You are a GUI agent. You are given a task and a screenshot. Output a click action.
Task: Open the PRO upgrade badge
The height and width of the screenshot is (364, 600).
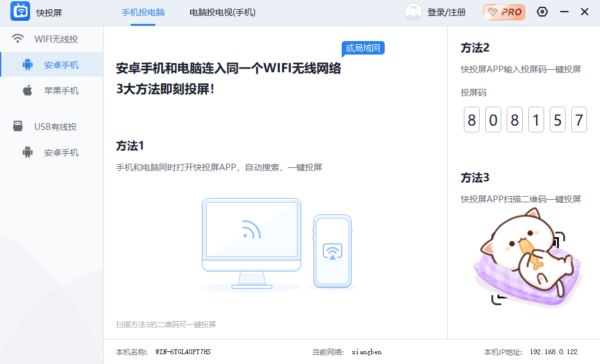pyautogui.click(x=504, y=11)
